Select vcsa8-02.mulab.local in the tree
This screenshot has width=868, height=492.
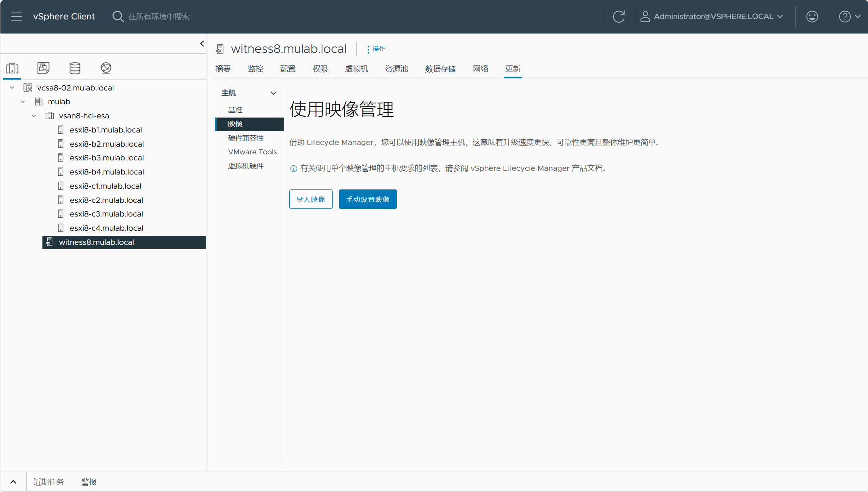coord(76,88)
